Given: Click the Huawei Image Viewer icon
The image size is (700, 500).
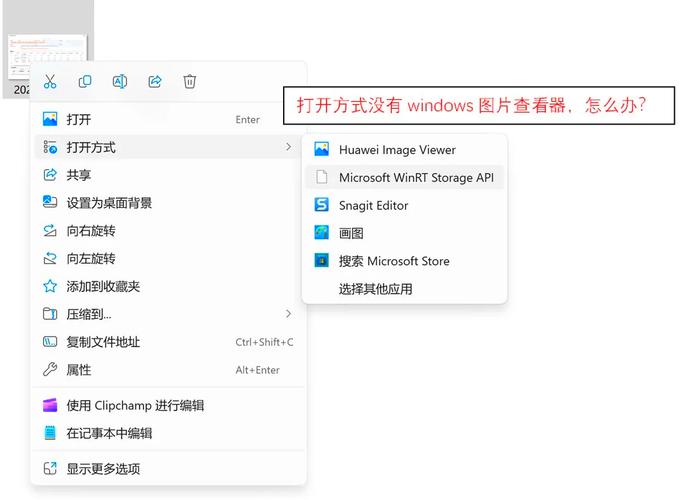Looking at the screenshot, I should [x=321, y=150].
